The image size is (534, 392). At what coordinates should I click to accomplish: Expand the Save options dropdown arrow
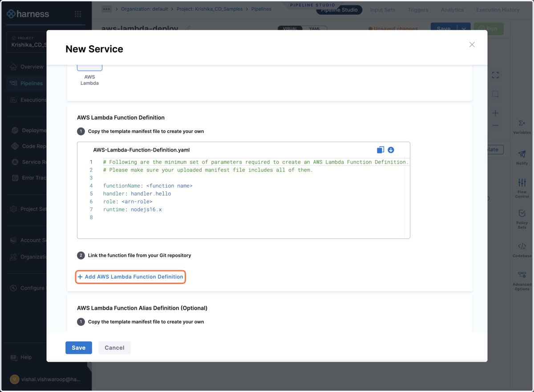(464, 28)
